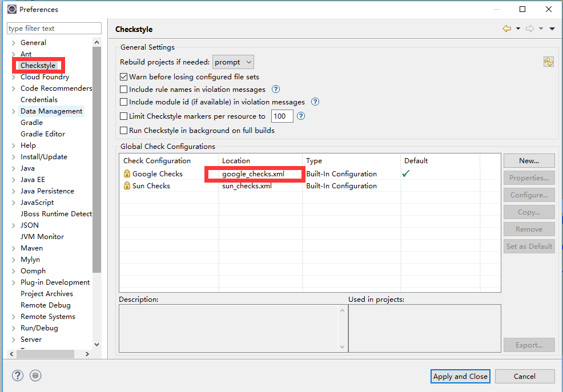Expand the Server tree node
This screenshot has width=563, height=392.
tap(13, 340)
